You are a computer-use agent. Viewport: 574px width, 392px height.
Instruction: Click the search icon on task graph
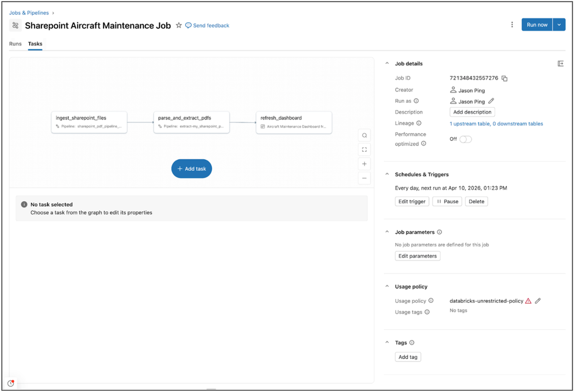(x=364, y=136)
